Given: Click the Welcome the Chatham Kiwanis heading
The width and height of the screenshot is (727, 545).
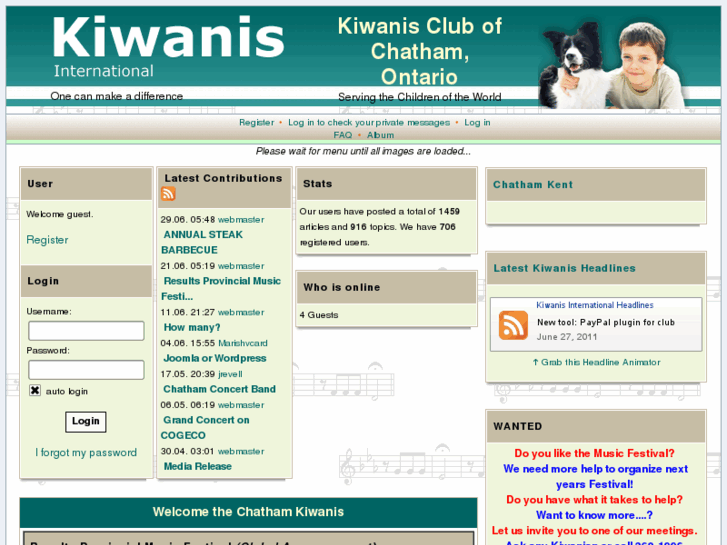Looking at the screenshot, I should click(249, 512).
